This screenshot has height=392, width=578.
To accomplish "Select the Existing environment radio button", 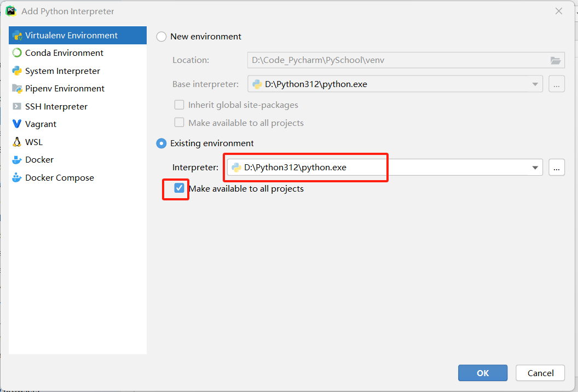I will coord(161,143).
